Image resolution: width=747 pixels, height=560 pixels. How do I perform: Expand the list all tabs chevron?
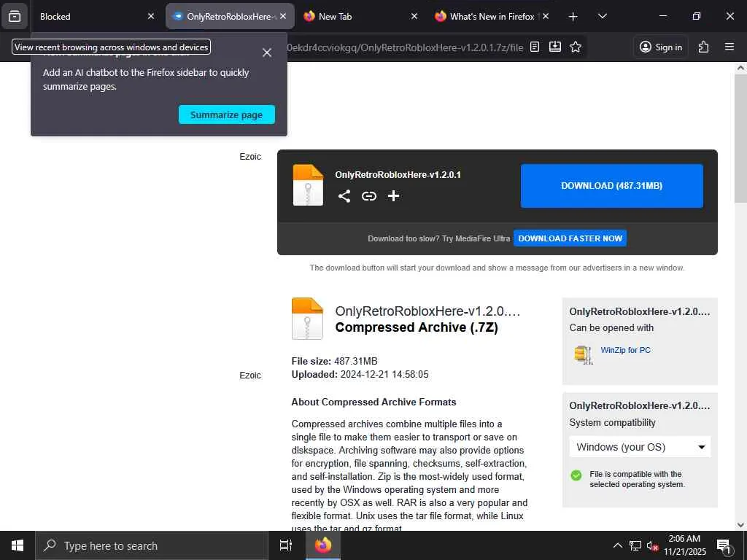tap(603, 16)
